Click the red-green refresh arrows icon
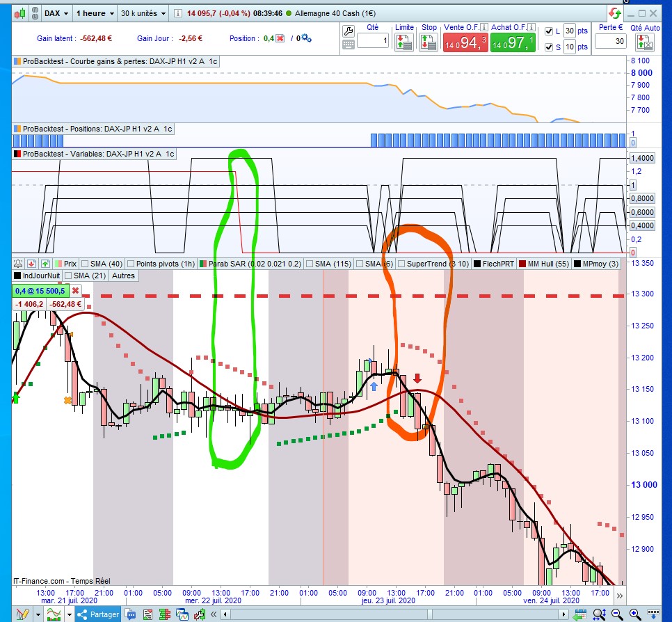The width and height of the screenshot is (672, 622). click(x=614, y=13)
